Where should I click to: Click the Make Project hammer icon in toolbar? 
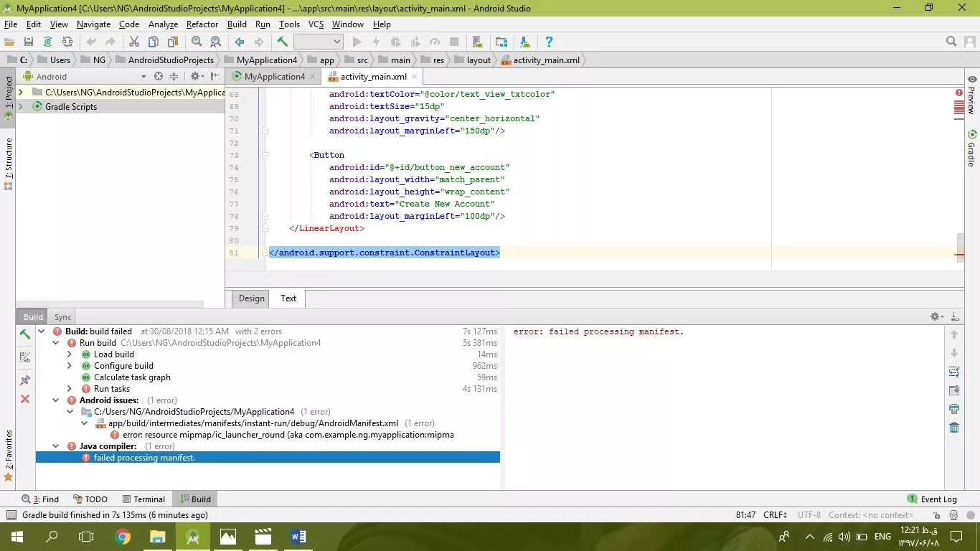pos(283,42)
